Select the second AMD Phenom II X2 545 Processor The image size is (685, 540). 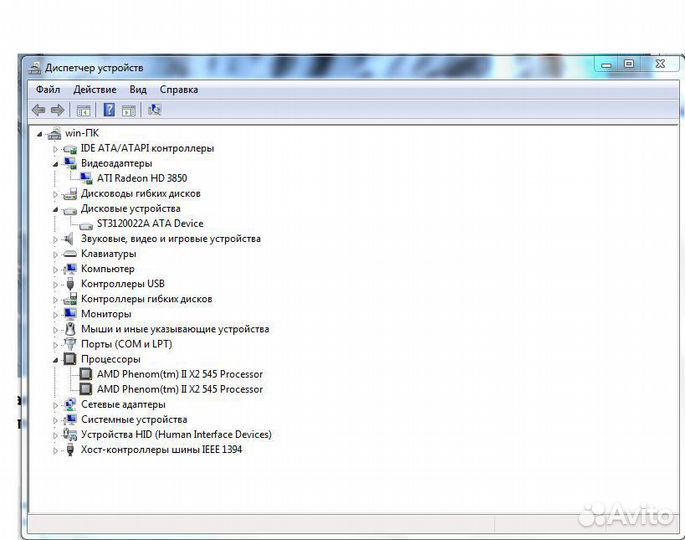180,389
